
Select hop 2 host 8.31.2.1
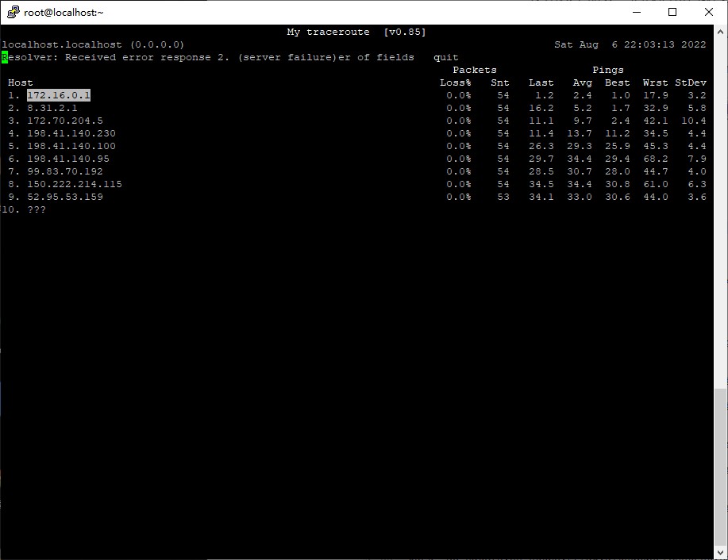(52, 108)
